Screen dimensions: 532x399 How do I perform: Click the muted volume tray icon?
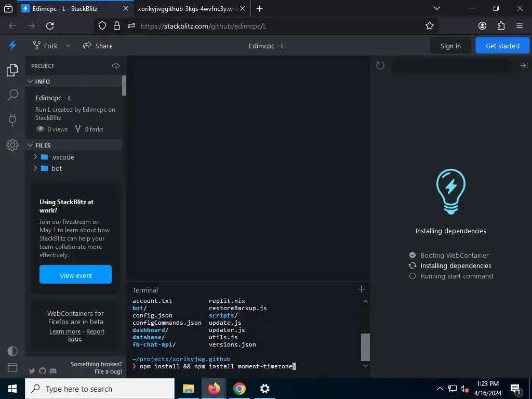tap(464, 389)
